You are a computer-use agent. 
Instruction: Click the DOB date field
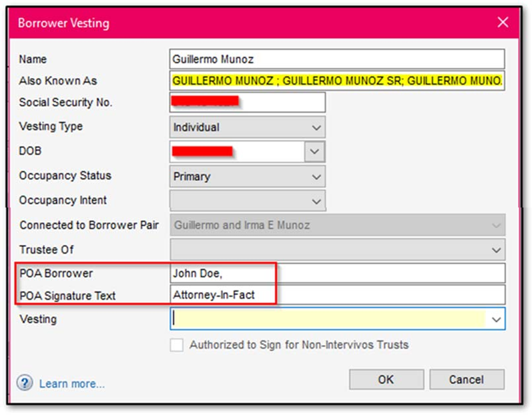click(x=237, y=151)
